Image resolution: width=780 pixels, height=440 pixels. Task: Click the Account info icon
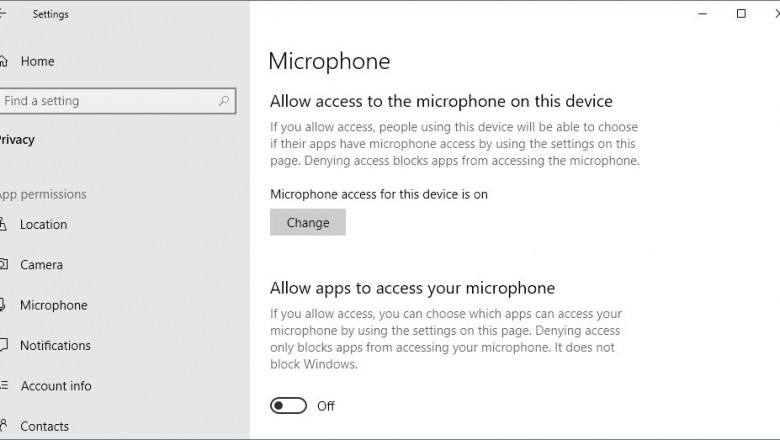tap(3, 385)
